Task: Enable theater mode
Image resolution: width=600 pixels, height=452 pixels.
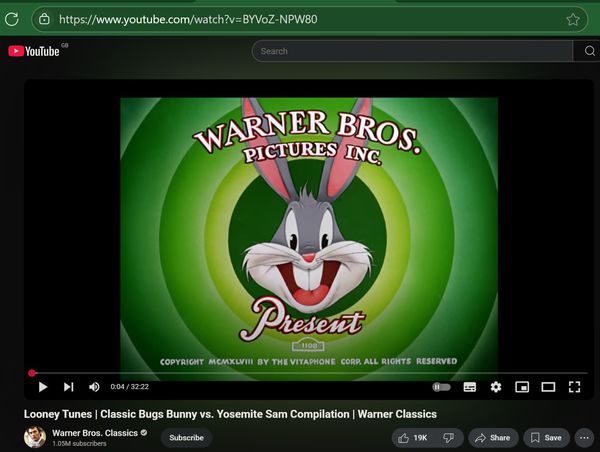Action: (548, 387)
